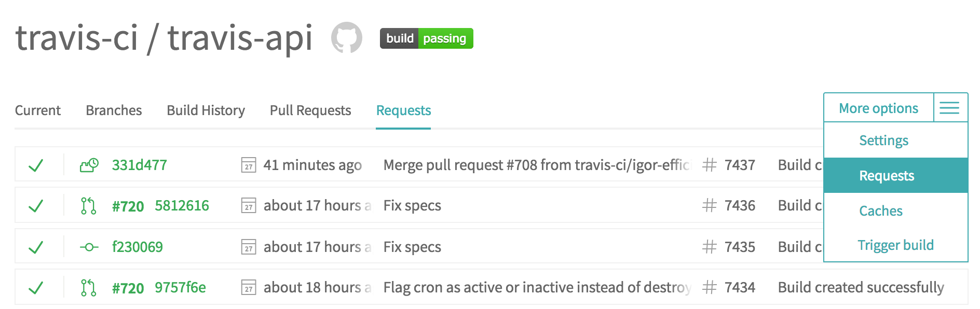Screen dimensions: 980x309
Task: Click the green checkmark on the 331d477 request
Action: coord(36,164)
